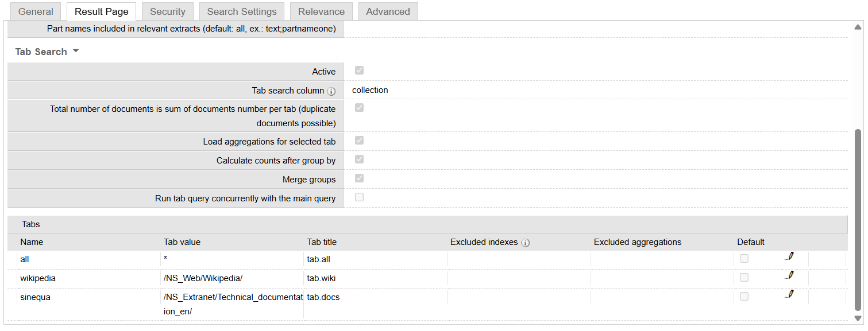Viewport: 868px width, 331px height.
Task: Toggle total documents sum per tab checkbox
Action: [360, 108]
